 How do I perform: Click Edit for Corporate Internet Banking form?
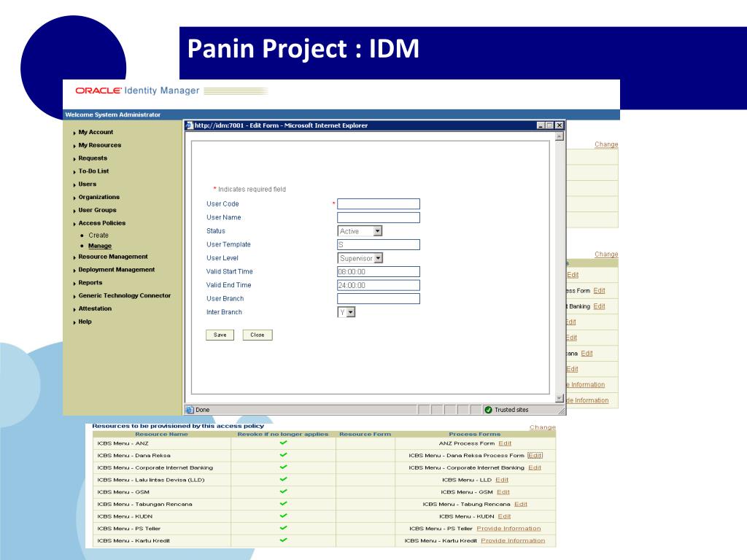(535, 467)
